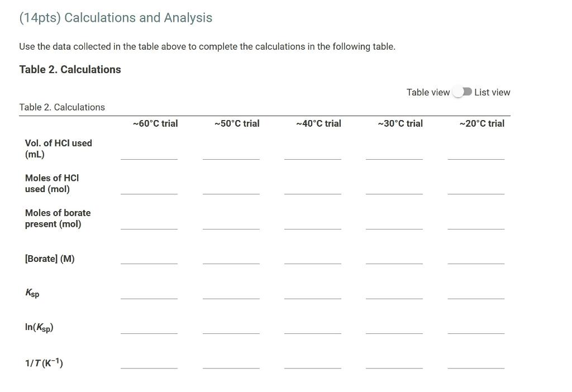This screenshot has width=572, height=392.
Task: Click the Vol. of HCl field for ~20°C trial
Action: [x=476, y=158]
